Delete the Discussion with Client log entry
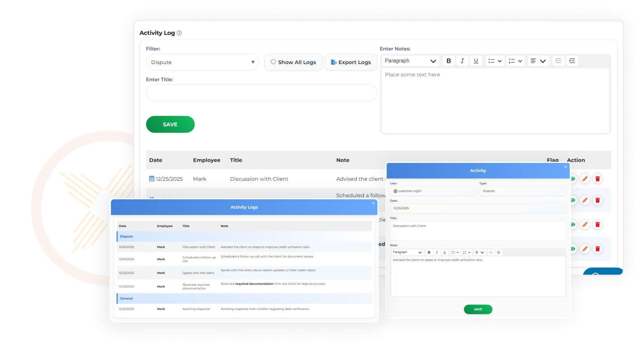The width and height of the screenshot is (644, 348). point(598,179)
